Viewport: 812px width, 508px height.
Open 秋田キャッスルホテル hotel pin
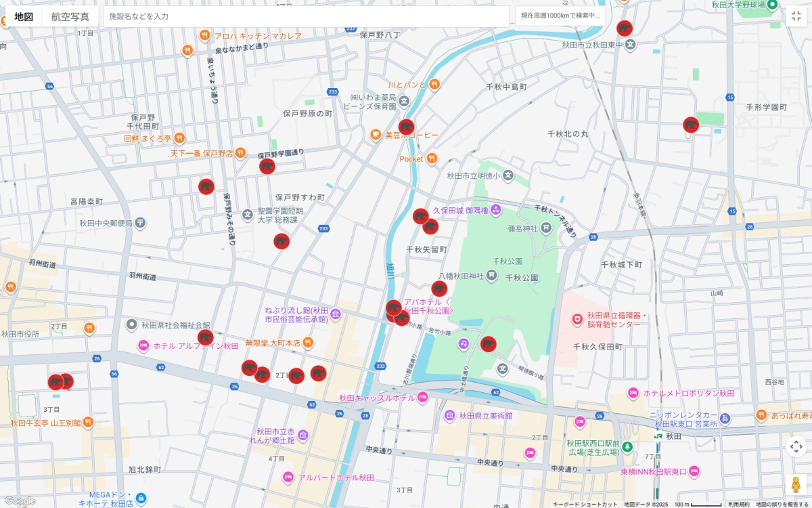[423, 398]
